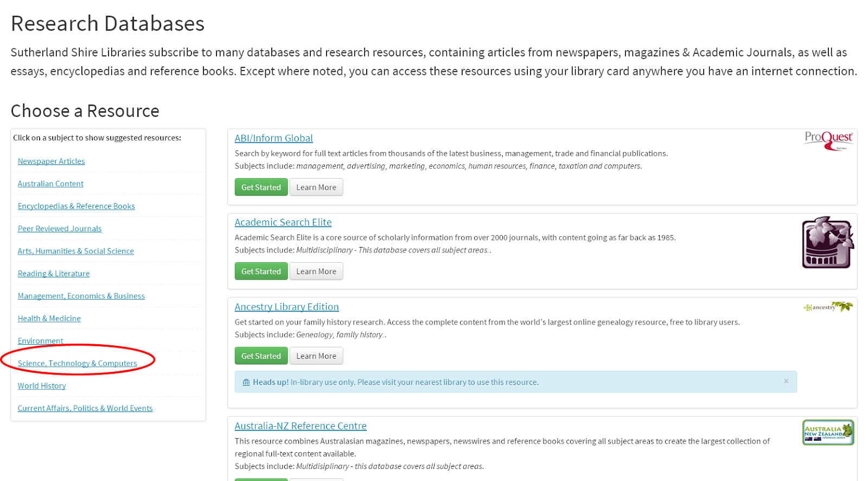Click the Academic Search Elite logo image
Screen dimensions: 868x481
828,242
